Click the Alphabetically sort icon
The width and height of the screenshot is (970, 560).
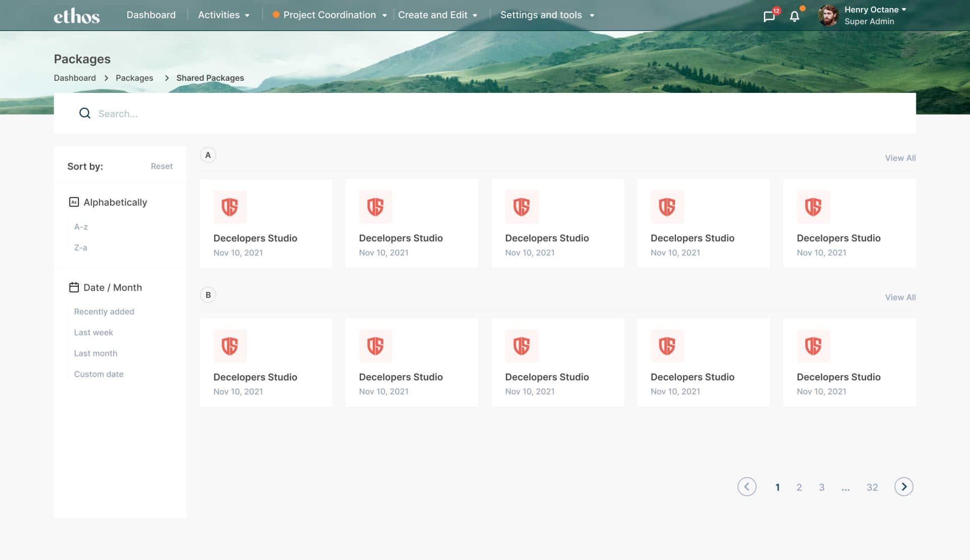tap(74, 202)
